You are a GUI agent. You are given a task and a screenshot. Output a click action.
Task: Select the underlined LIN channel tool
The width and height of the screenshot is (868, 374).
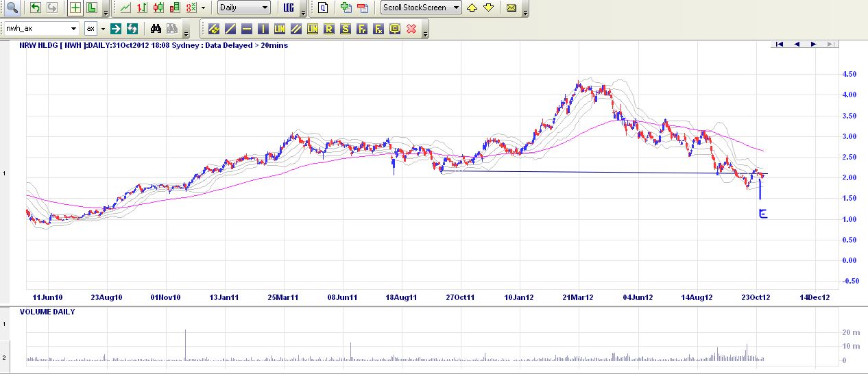[x=312, y=29]
